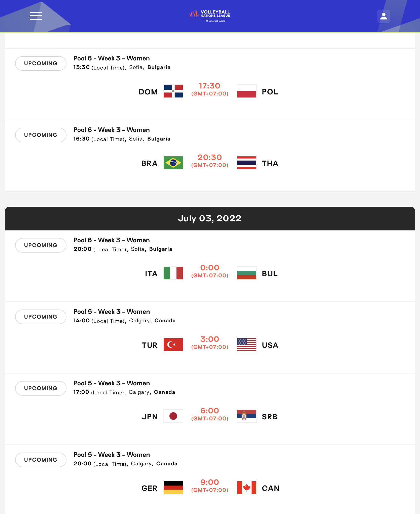Image resolution: width=420 pixels, height=514 pixels.
Task: Open the hamburger menu
Action: click(36, 16)
